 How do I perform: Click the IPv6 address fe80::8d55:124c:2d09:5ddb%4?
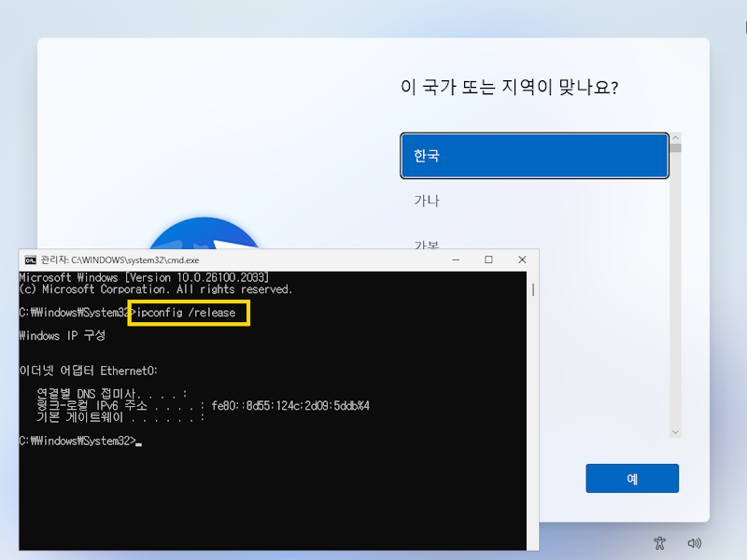290,406
